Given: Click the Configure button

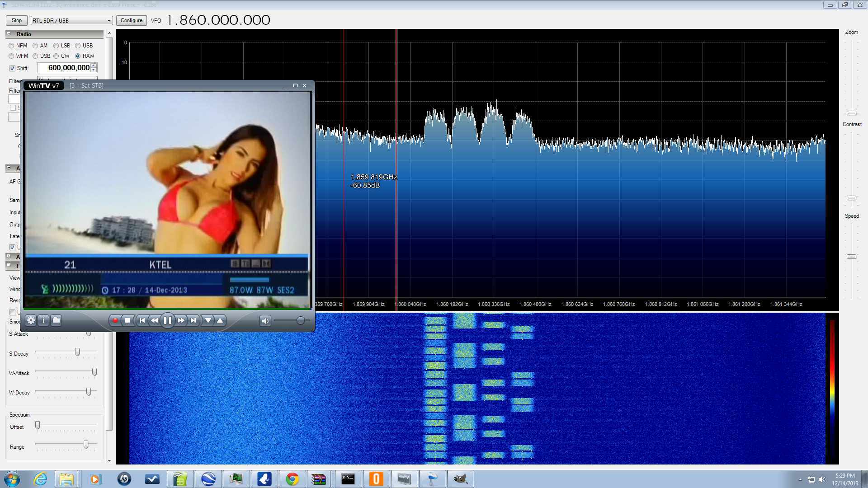Looking at the screenshot, I should click(x=132, y=20).
